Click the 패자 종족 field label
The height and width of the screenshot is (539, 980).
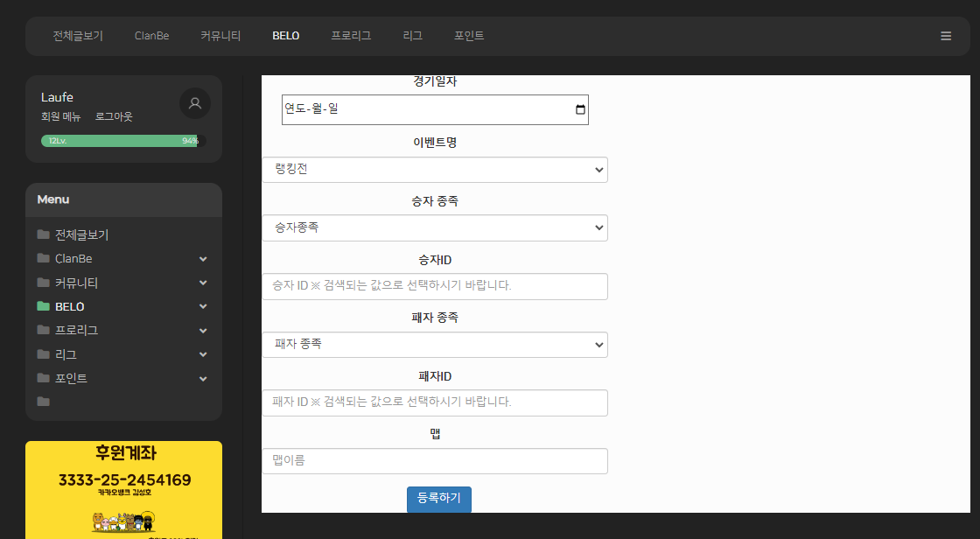[x=435, y=317]
